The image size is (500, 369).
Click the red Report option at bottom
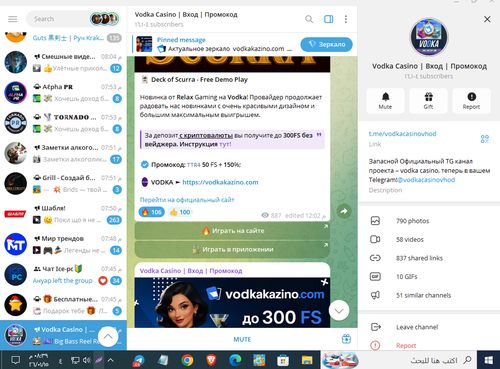[406, 346]
